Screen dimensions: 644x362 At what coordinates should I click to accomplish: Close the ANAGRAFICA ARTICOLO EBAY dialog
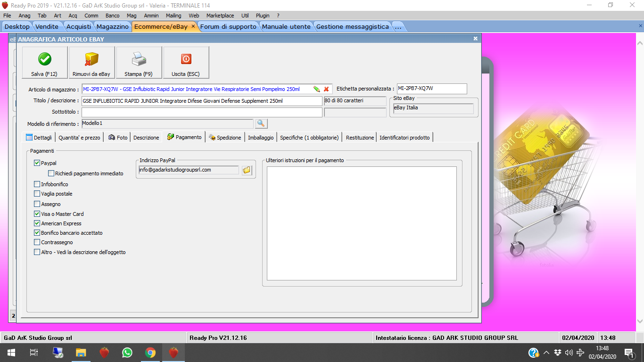click(x=475, y=39)
